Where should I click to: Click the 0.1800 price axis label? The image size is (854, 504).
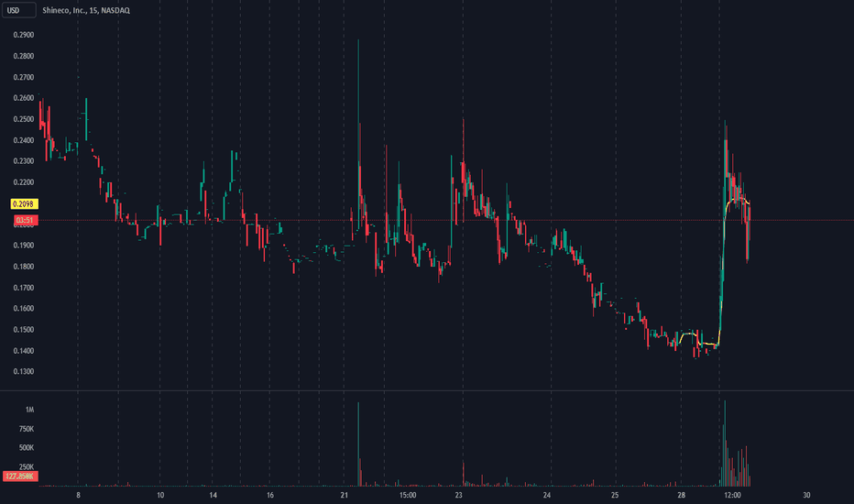[x=24, y=267]
